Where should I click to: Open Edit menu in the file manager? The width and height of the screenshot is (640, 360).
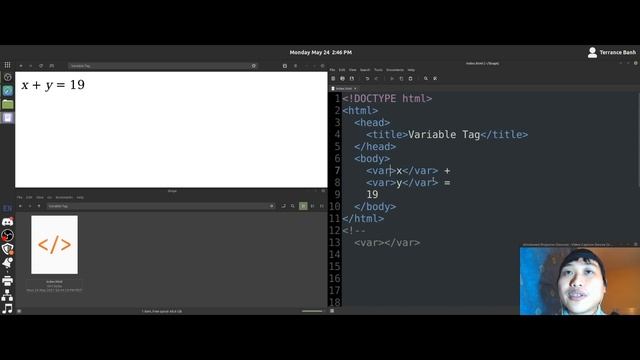pos(29,197)
